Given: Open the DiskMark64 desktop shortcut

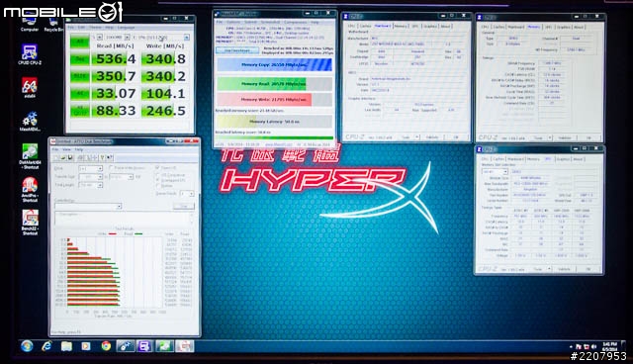Looking at the screenshot, I should [x=30, y=156].
